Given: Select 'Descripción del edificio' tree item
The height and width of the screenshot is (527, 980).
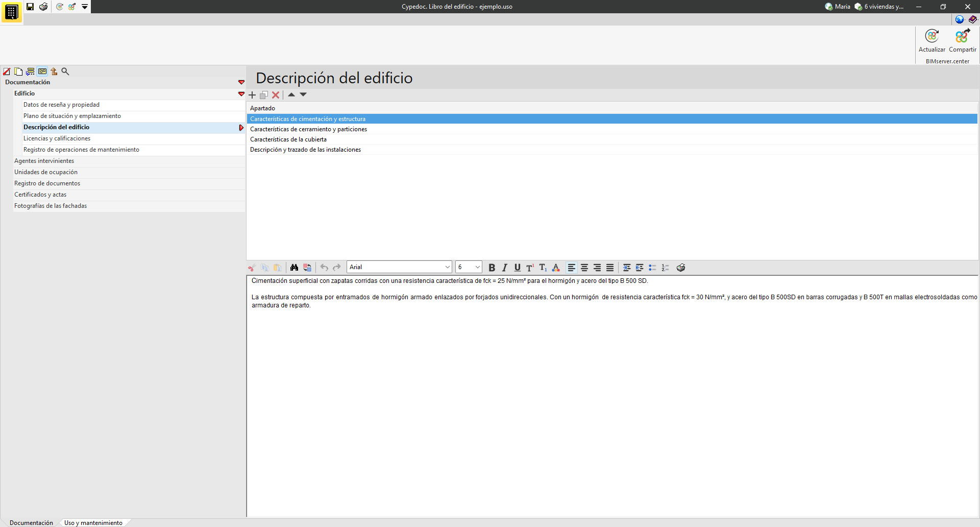Looking at the screenshot, I should point(134,127).
